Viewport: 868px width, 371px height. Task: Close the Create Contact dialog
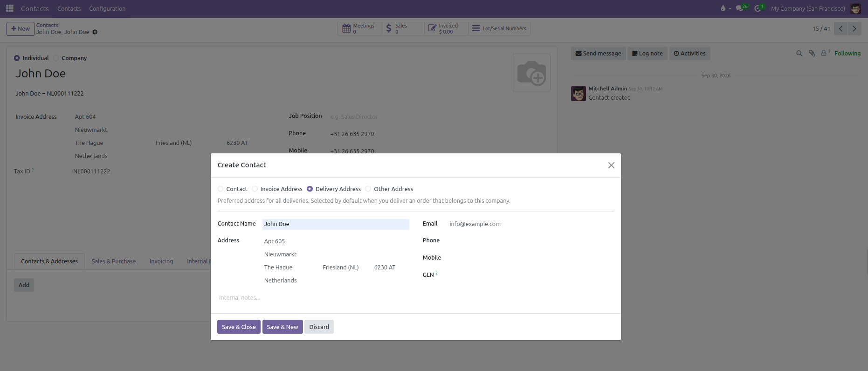coord(611,165)
